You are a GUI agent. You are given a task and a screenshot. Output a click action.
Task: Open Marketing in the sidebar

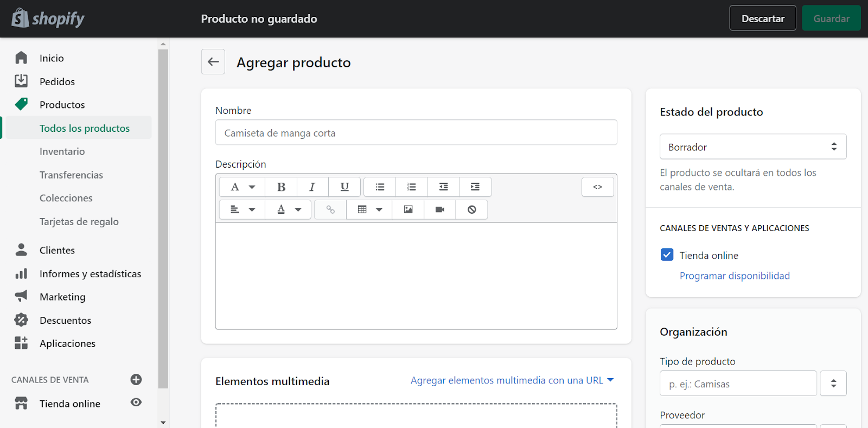[x=62, y=297]
